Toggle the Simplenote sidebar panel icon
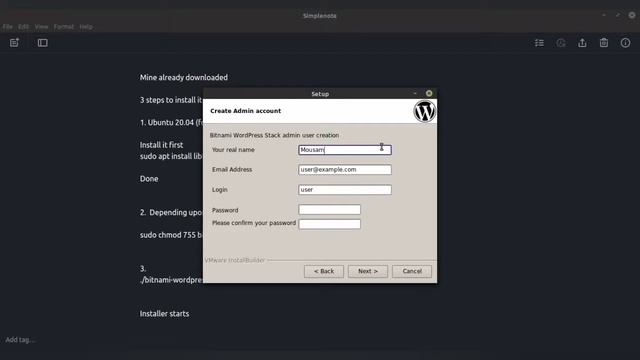The height and width of the screenshot is (360, 640). 42,43
